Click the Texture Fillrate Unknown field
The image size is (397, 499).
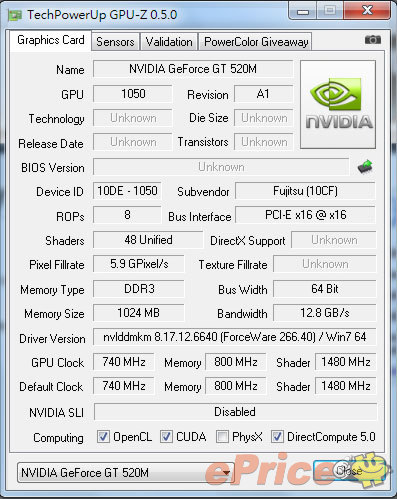[x=325, y=264]
